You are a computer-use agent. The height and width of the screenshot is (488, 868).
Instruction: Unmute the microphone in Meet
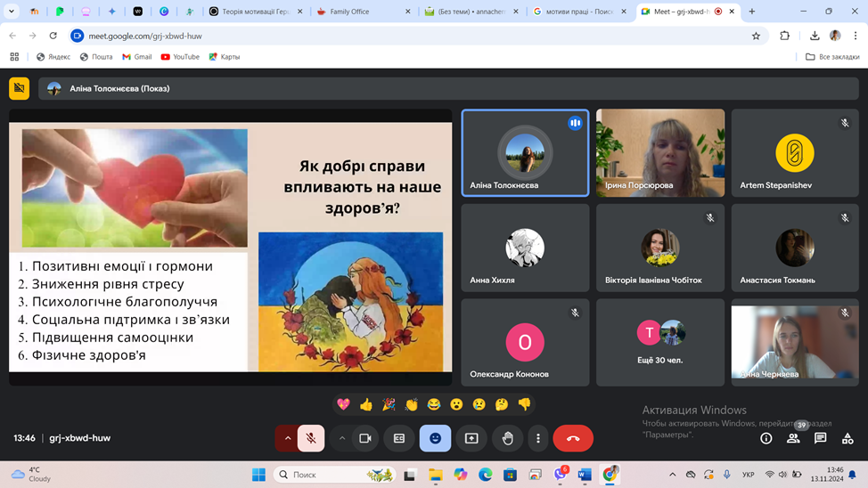click(x=311, y=438)
